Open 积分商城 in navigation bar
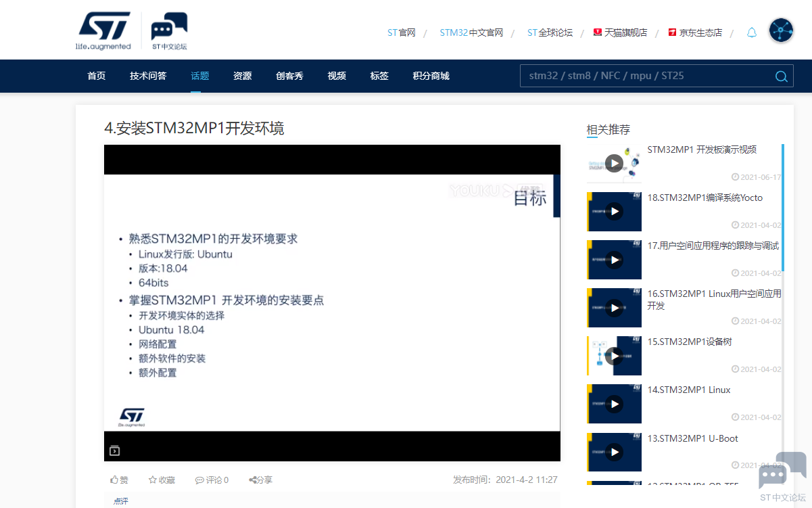This screenshot has width=812, height=508. 431,76
